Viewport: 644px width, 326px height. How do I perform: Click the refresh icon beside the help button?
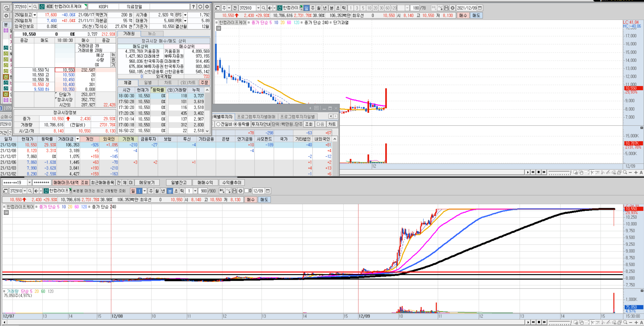pyautogui.click(x=200, y=7)
